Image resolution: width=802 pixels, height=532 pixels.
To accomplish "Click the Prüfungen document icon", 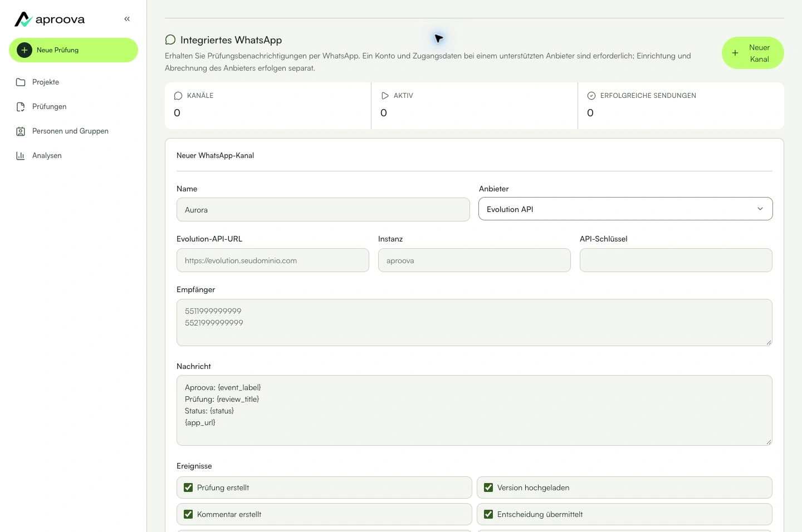I will [21, 107].
